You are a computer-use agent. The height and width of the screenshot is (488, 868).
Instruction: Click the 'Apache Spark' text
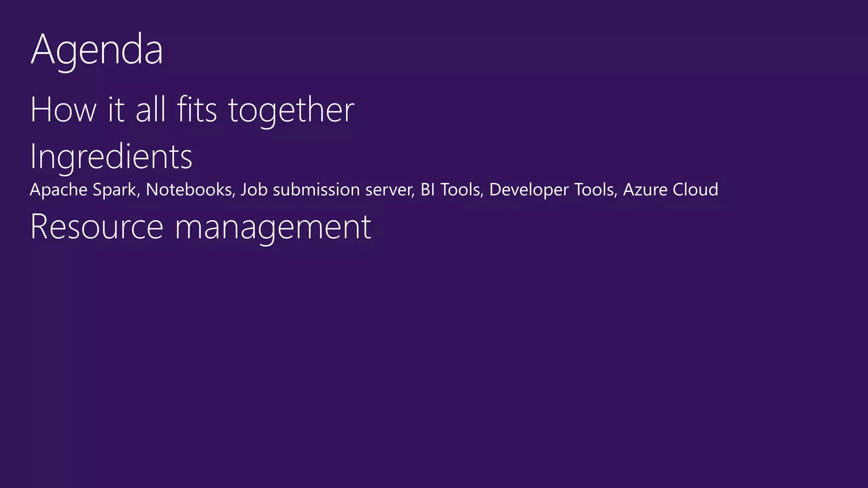click(83, 190)
